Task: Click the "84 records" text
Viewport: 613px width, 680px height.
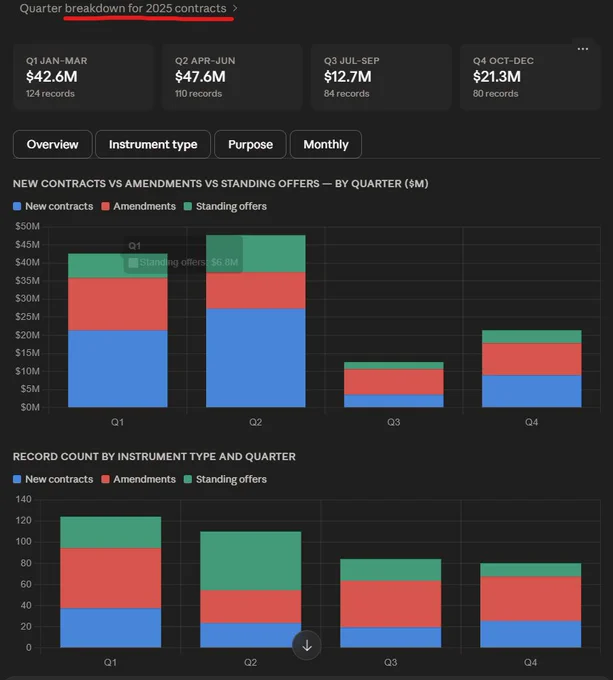Action: click(347, 94)
